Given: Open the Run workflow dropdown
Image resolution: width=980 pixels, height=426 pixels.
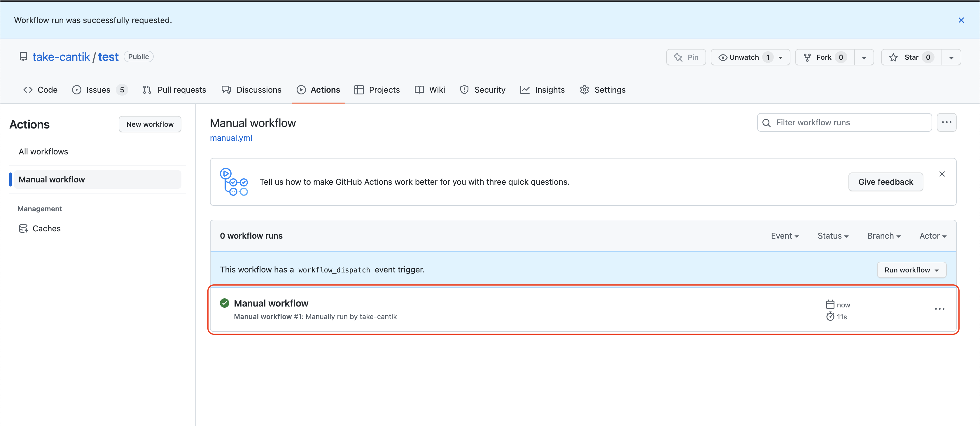Looking at the screenshot, I should click(911, 270).
